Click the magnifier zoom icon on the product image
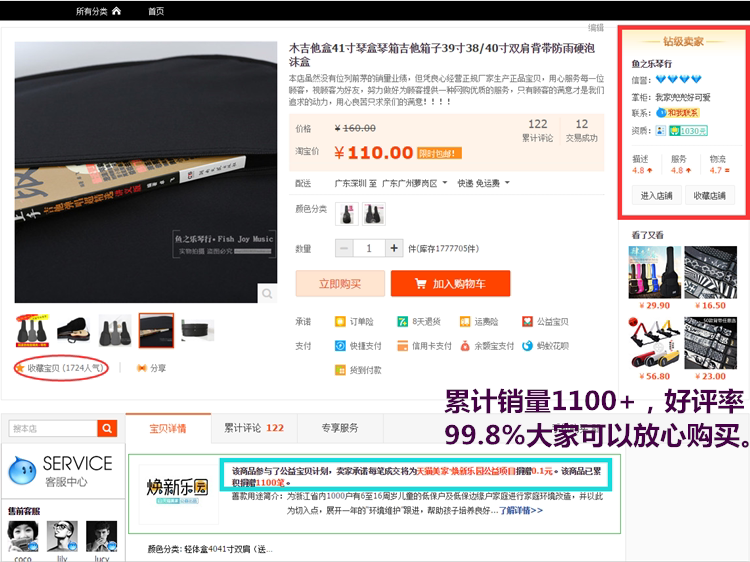 pos(267,293)
